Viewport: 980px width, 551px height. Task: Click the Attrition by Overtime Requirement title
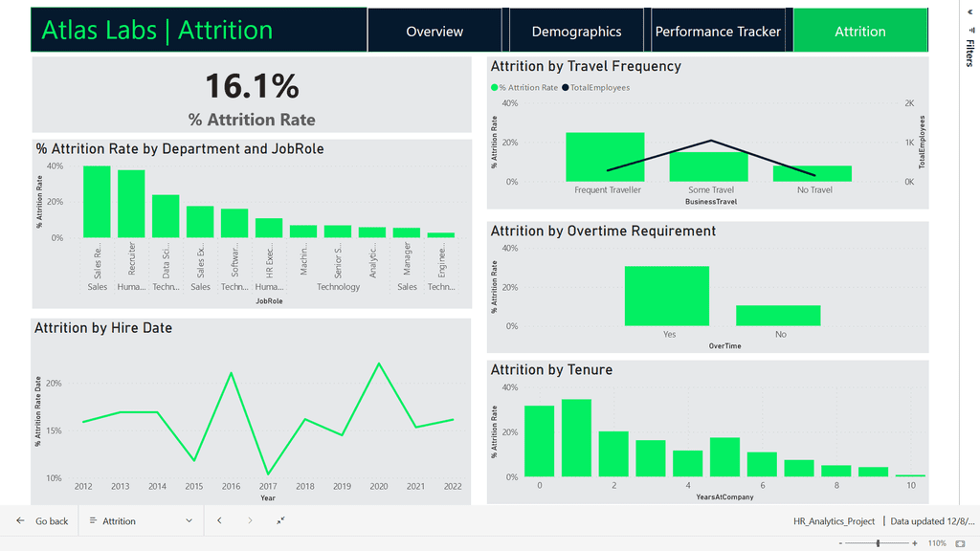603,231
